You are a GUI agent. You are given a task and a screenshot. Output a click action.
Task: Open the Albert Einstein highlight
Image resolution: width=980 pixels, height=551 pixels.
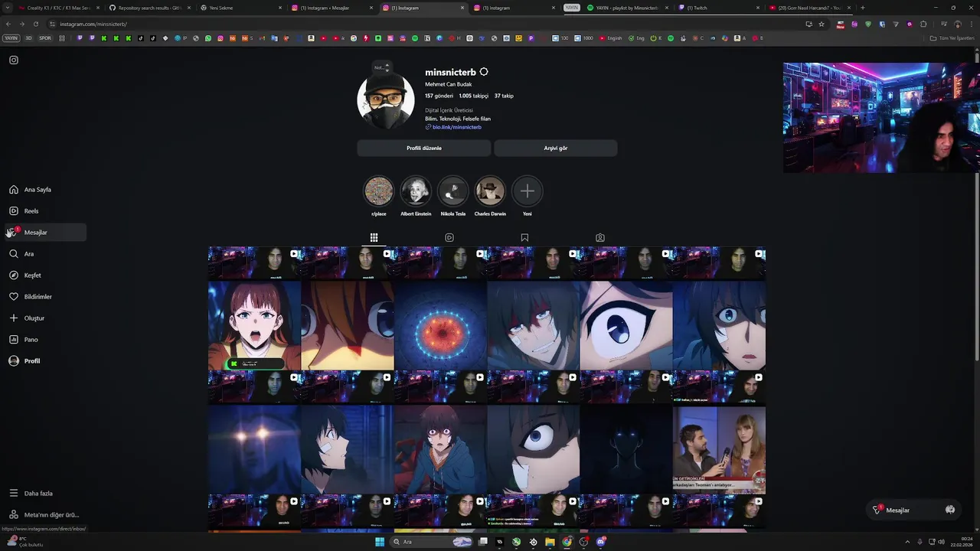[x=416, y=191]
